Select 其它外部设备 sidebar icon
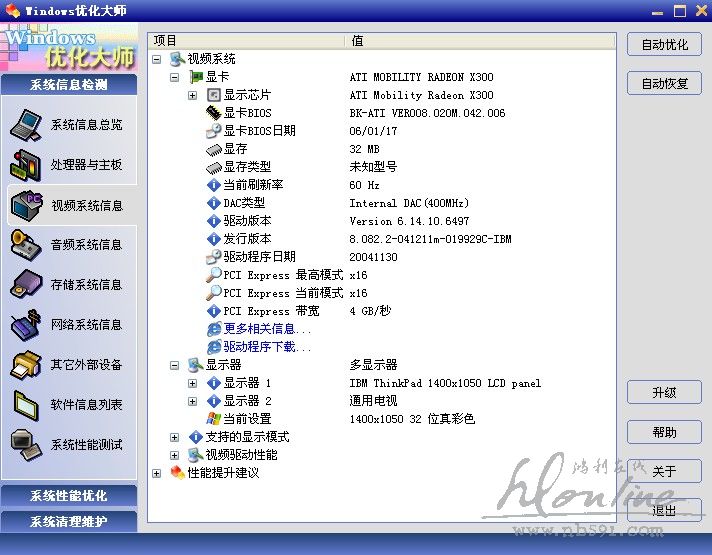712x555 pixels. [x=26, y=365]
